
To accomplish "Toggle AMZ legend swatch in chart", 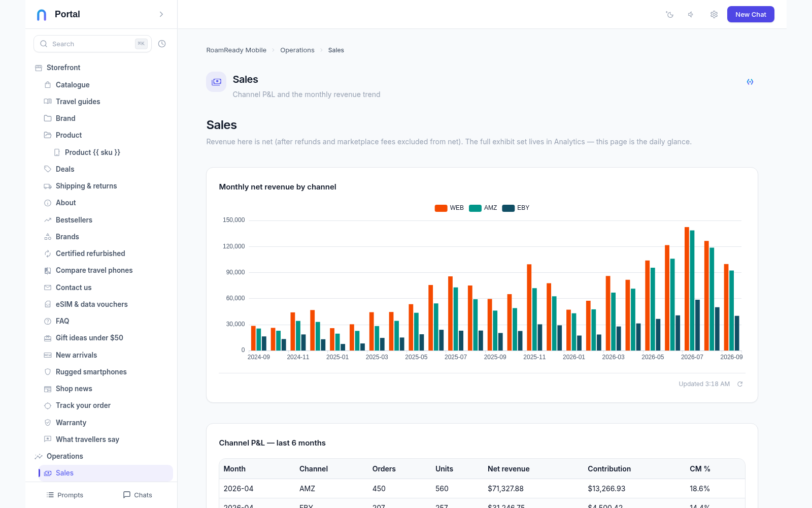I will click(475, 208).
